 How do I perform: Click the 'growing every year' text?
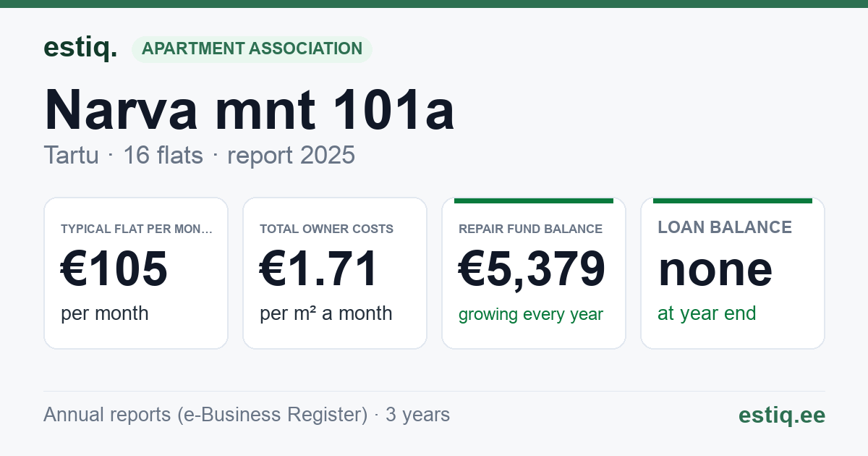tap(531, 315)
